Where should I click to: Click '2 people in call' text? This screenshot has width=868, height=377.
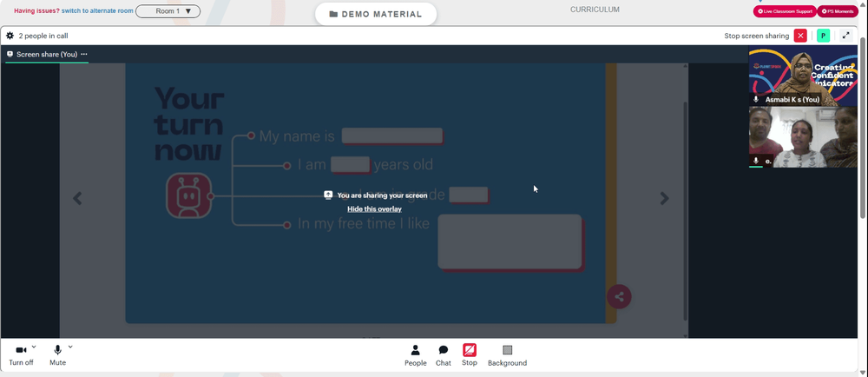point(43,36)
